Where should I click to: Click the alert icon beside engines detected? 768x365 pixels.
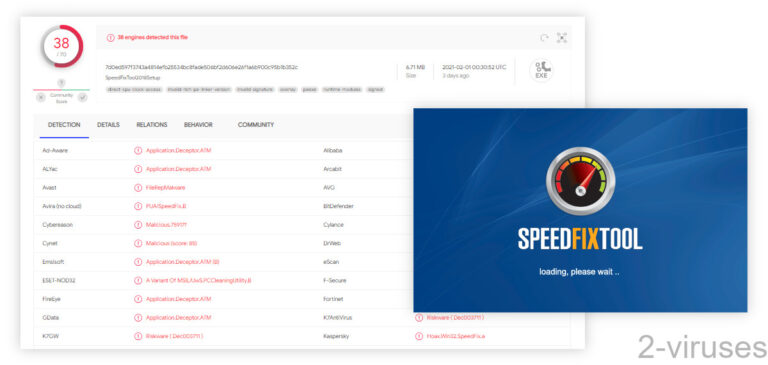click(x=111, y=38)
